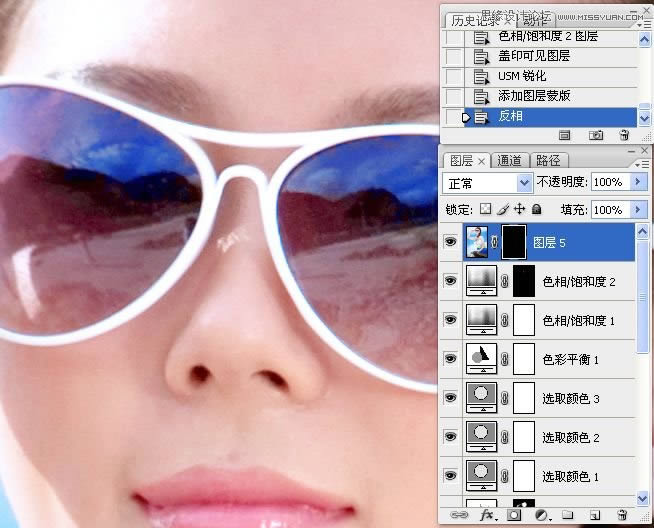
Task: Click mask link chain on 图层 5
Action: click(x=495, y=242)
